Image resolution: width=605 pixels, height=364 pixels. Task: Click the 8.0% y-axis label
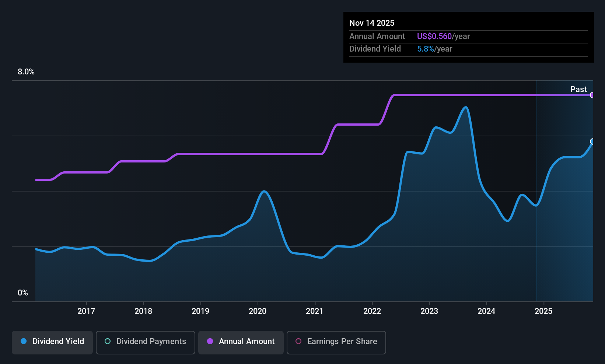[x=26, y=72]
